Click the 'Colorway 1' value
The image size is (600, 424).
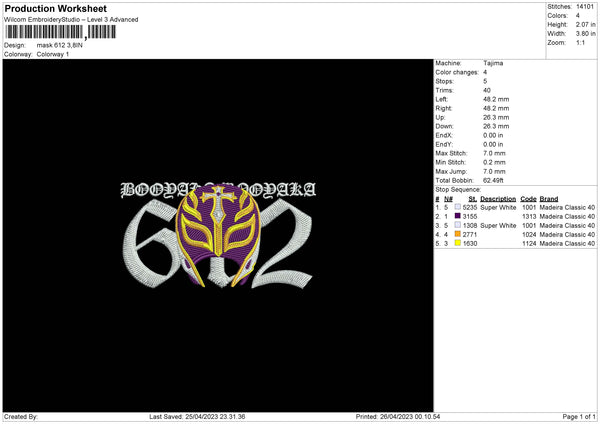click(53, 54)
